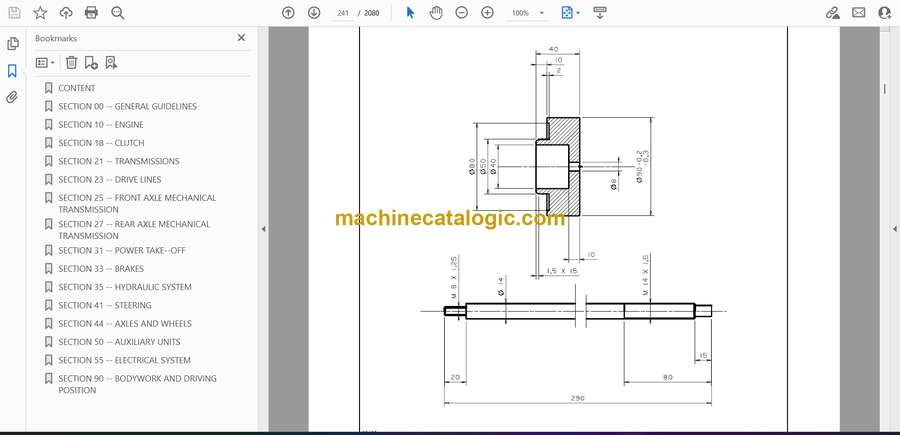The image size is (900, 435).
Task: Activate the hand pan tool
Action: tap(436, 13)
